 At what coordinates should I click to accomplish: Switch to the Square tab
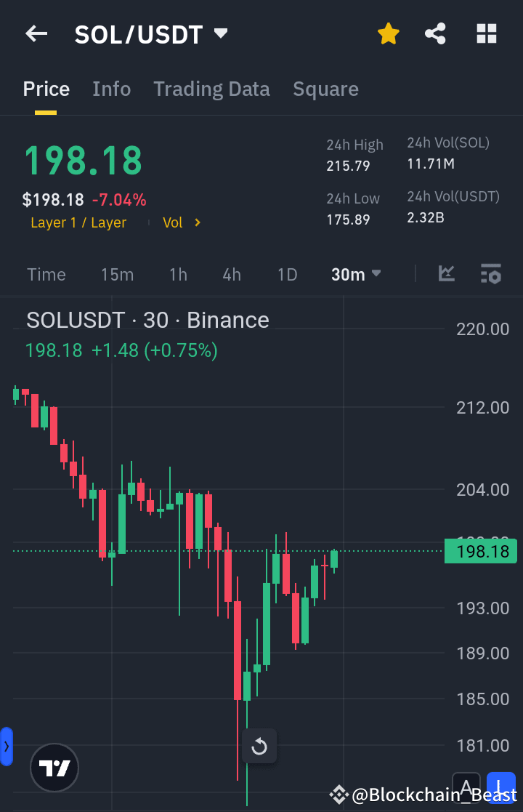(325, 89)
